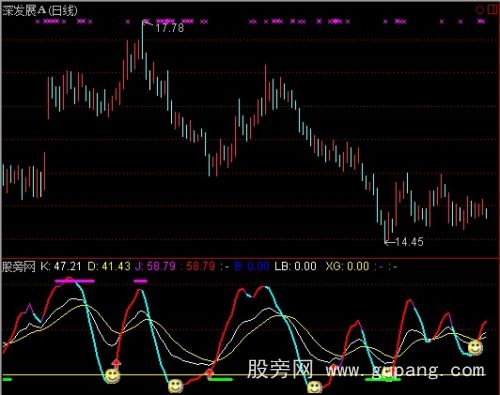
Task: Click the red up arrow above the first smiley
Action: [116, 363]
